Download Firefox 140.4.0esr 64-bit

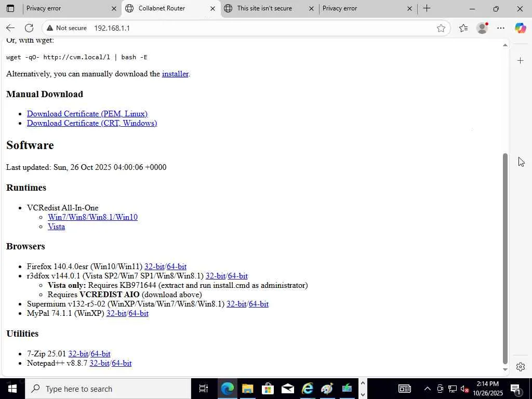(x=177, y=267)
